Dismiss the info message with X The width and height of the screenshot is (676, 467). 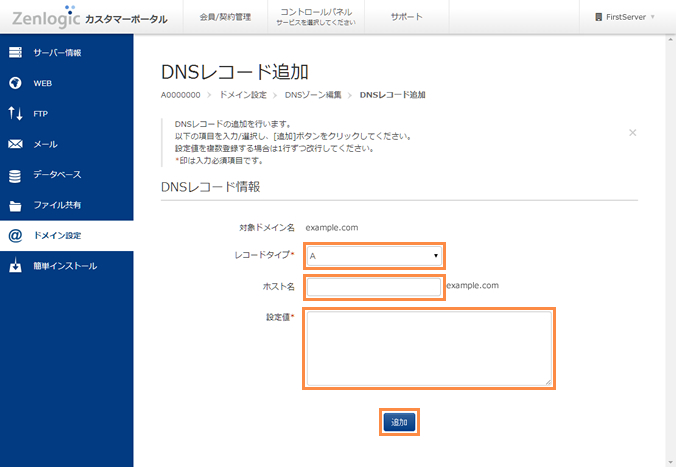(x=632, y=132)
